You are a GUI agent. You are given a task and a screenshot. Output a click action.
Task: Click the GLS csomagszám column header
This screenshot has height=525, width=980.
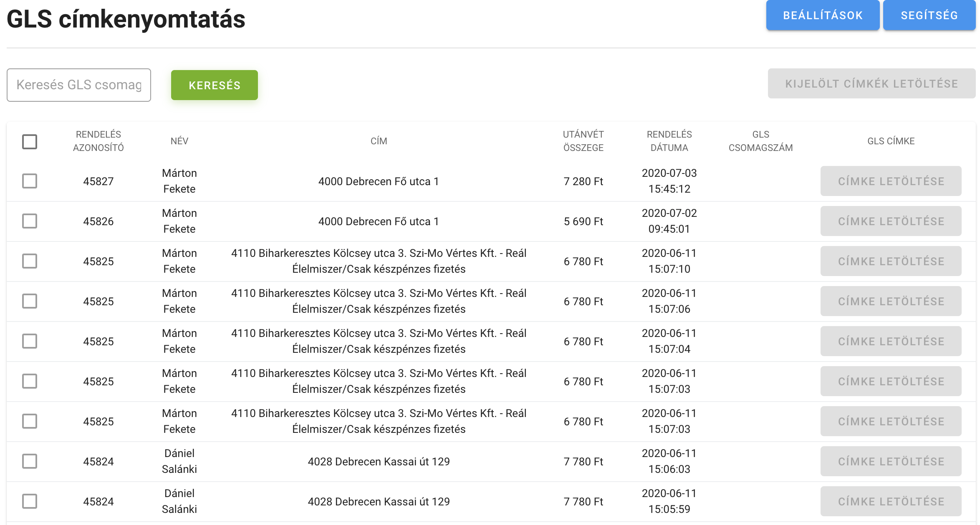coord(761,141)
